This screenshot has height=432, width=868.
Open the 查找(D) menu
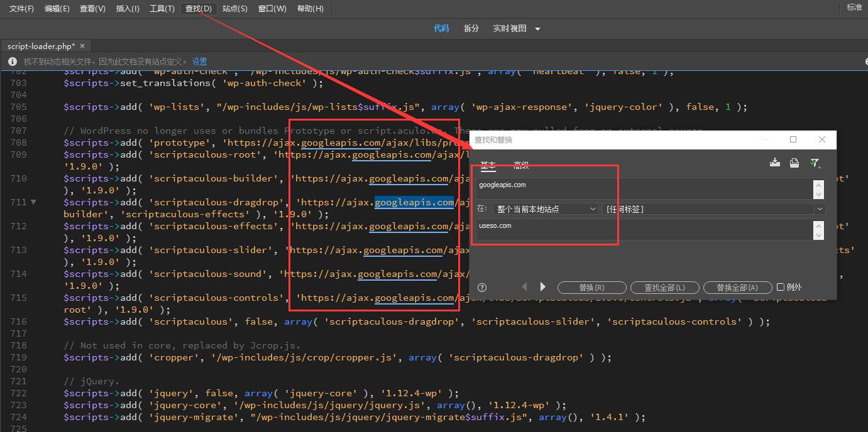coord(199,8)
